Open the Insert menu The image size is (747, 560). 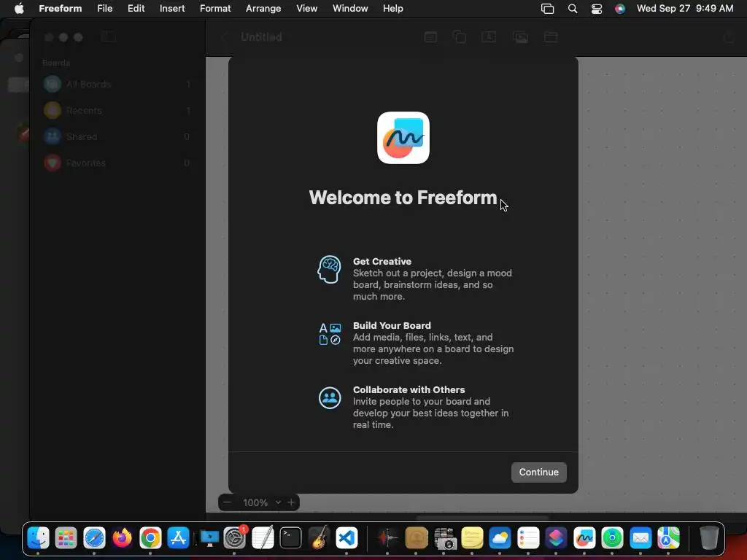pyautogui.click(x=172, y=8)
